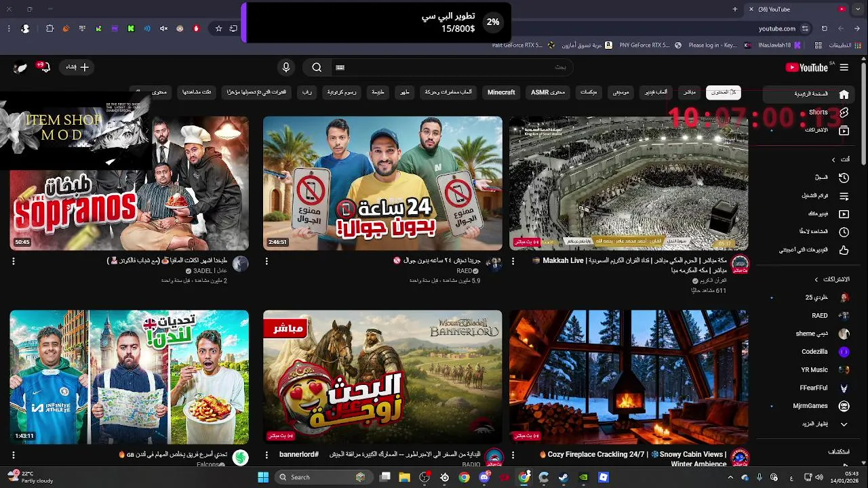This screenshot has width=868, height=488.
Task: Toggle the red shield ad-blocker extension
Action: point(196,28)
